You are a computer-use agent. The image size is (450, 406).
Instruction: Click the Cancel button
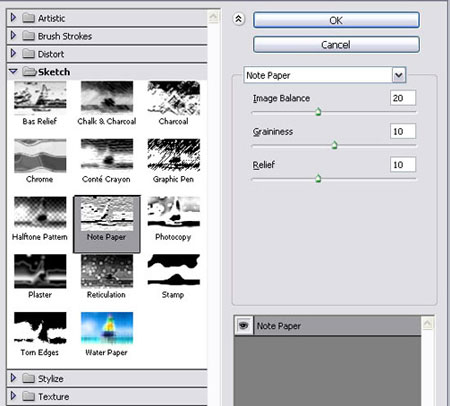(336, 45)
